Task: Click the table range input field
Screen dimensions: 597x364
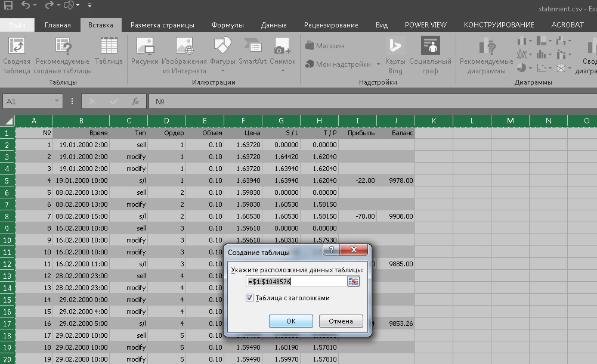Action: click(x=296, y=281)
